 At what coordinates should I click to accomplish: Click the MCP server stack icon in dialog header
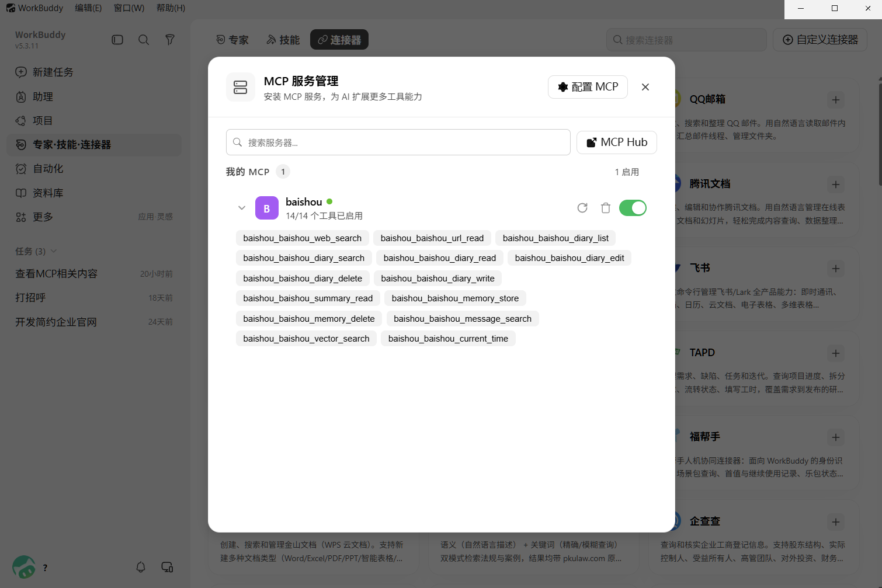pos(241,87)
